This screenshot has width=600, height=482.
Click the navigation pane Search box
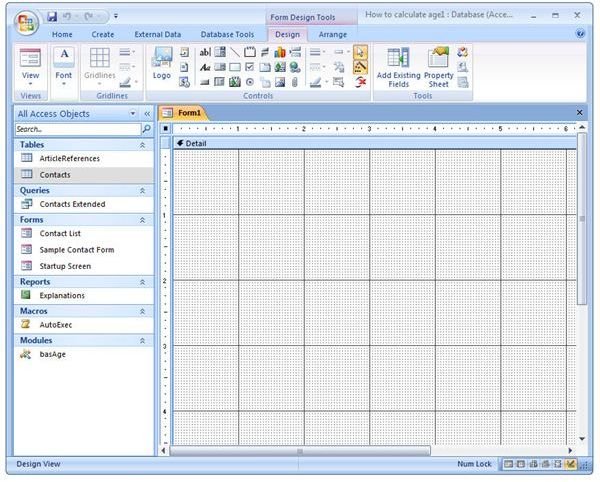point(76,129)
